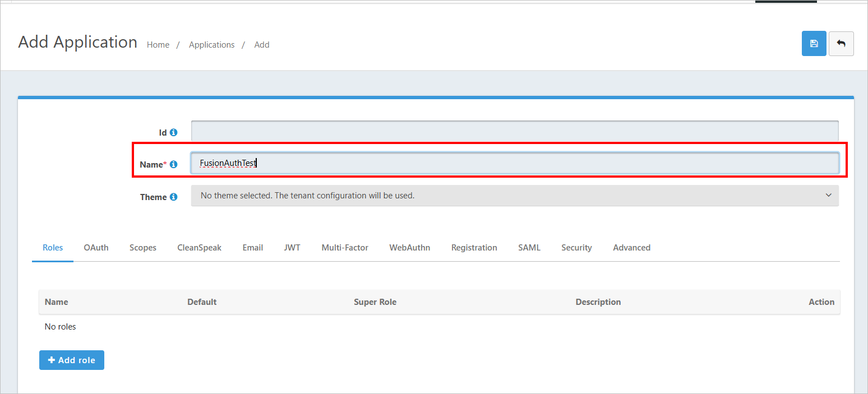868x394 pixels.
Task: Switch to the OAuth tab
Action: click(96, 247)
